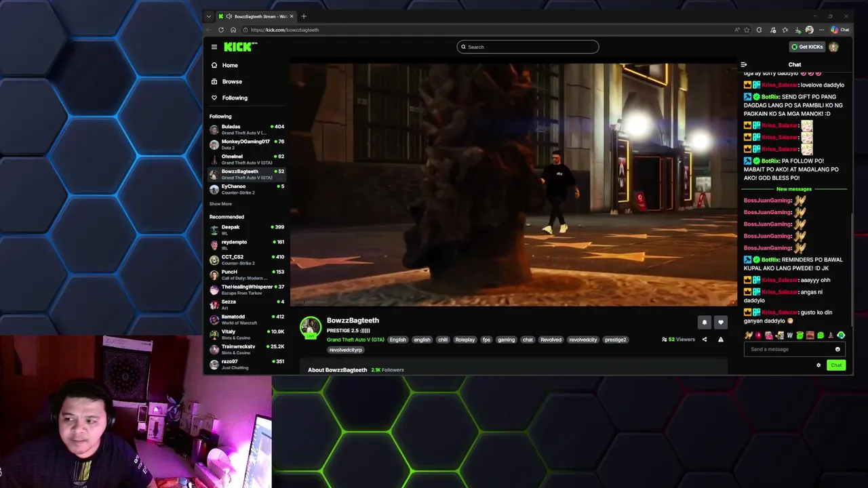The image size is (868, 488).
Task: Open Ohnelnel followed channel
Action: click(x=247, y=159)
